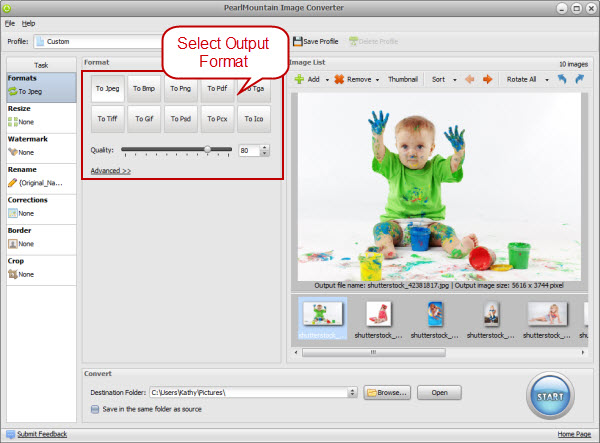The image size is (600, 443).
Task: Move image right with orange arrow
Action: [487, 79]
